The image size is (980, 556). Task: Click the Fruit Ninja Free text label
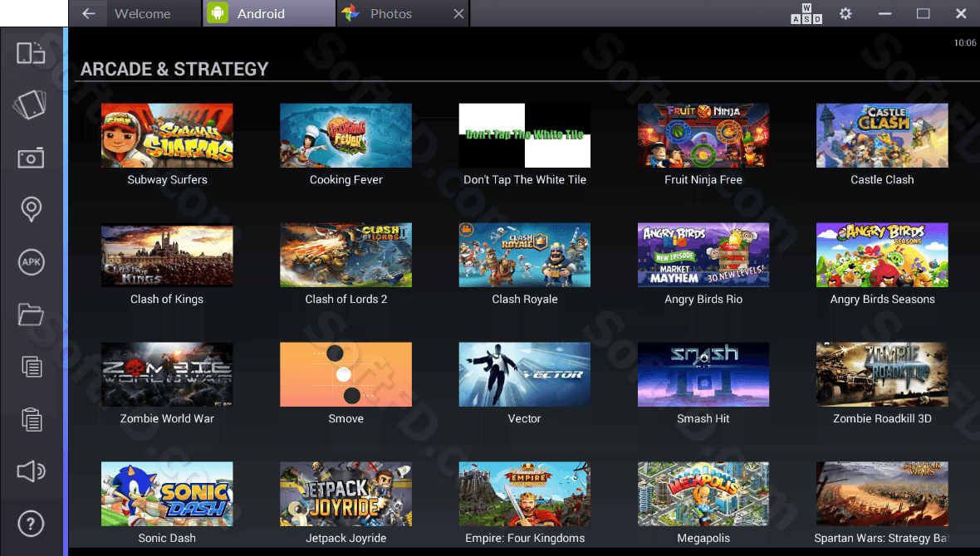click(x=703, y=180)
